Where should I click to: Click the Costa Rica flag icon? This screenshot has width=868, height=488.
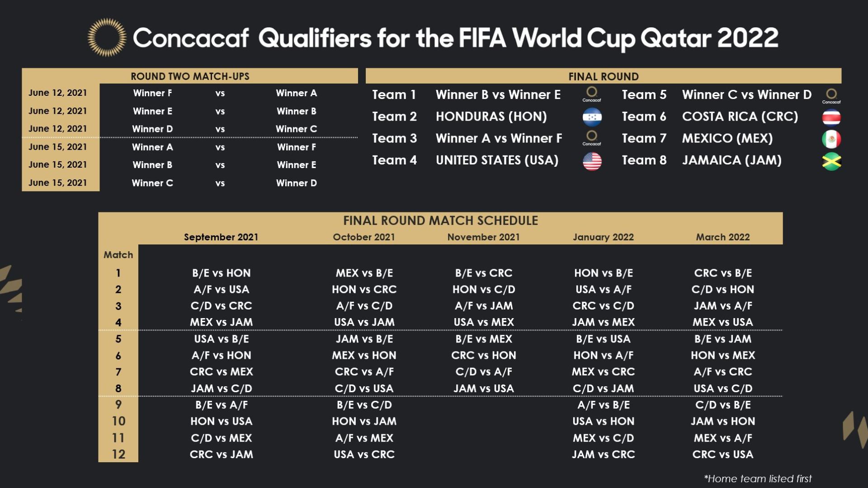(x=831, y=117)
